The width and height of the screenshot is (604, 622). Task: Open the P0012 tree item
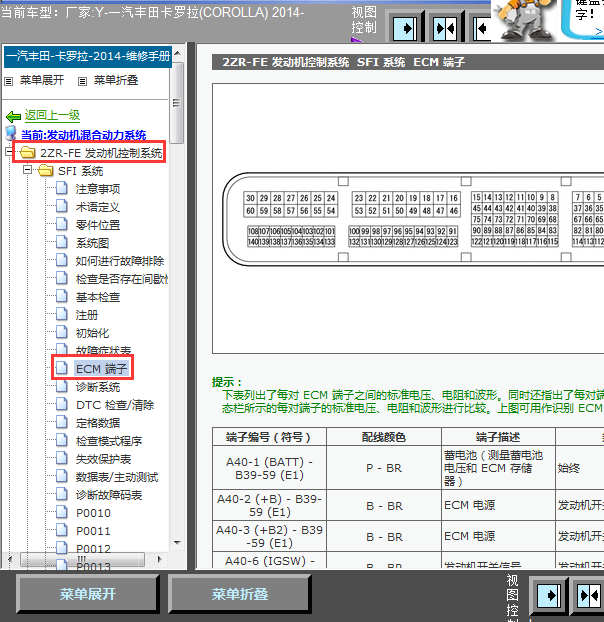click(x=93, y=549)
